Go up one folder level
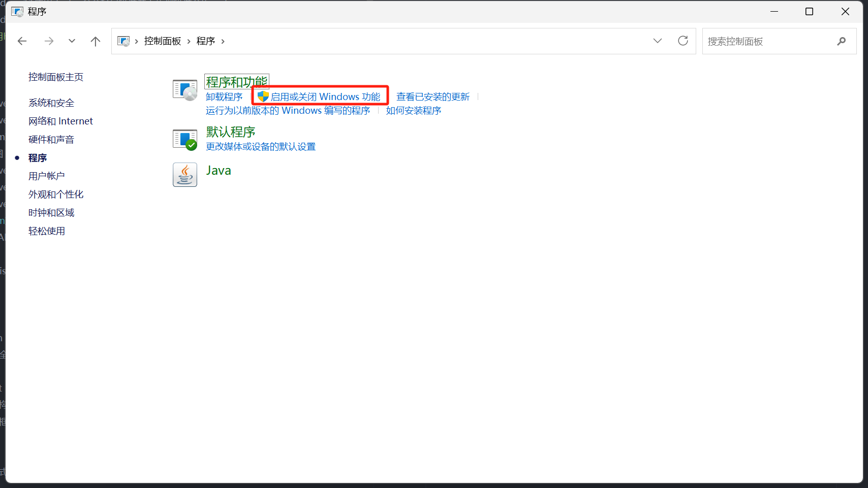The height and width of the screenshot is (488, 868). coord(95,41)
